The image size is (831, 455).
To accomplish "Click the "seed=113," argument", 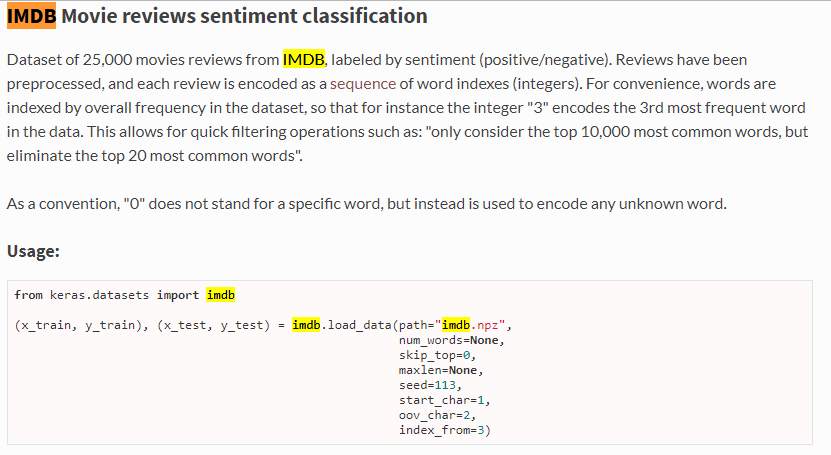I will click(430, 385).
